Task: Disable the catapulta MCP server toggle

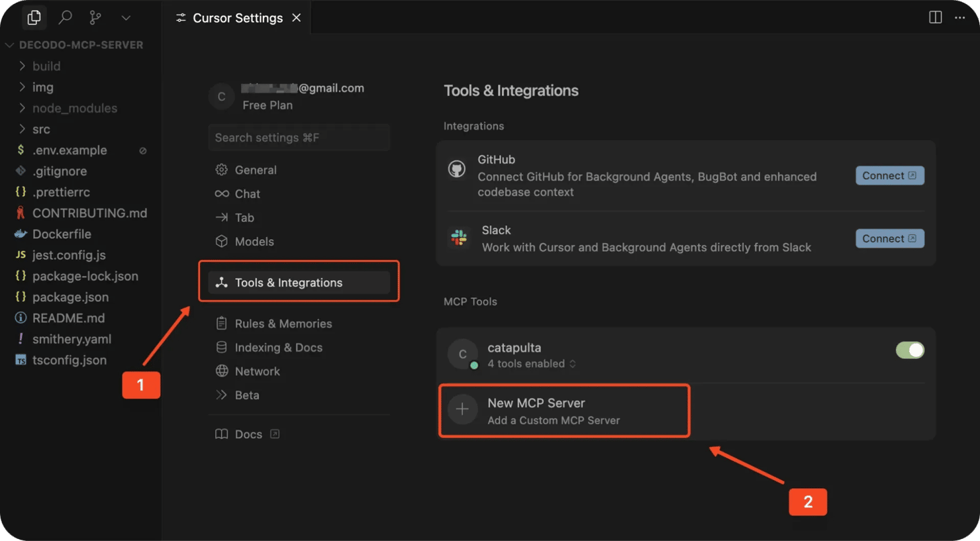Action: [910, 350]
